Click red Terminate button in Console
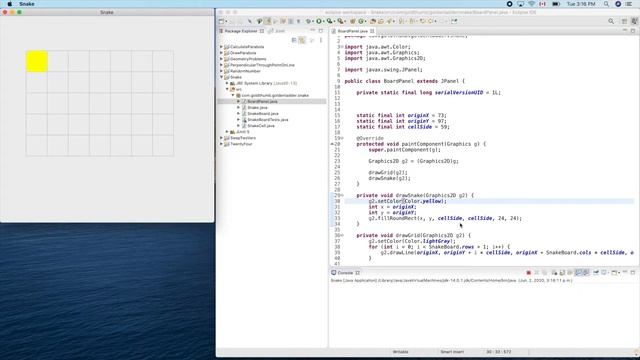The height and width of the screenshot is (360, 640). (529, 273)
